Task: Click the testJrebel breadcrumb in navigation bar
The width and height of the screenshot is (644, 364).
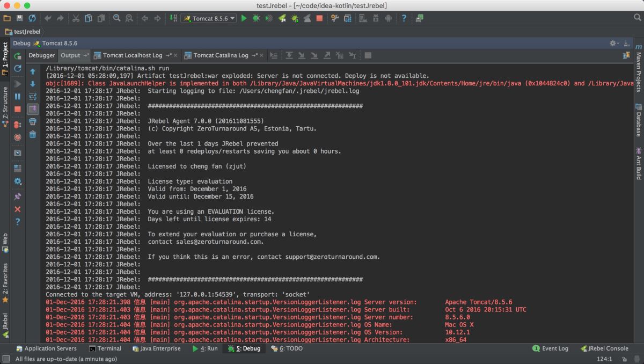Action: [23, 32]
